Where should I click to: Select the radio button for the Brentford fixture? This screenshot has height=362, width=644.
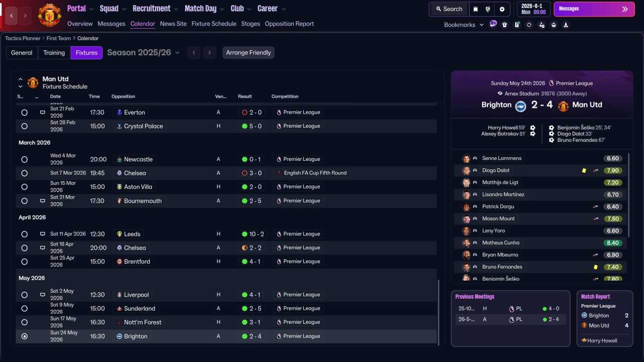pos(24,261)
